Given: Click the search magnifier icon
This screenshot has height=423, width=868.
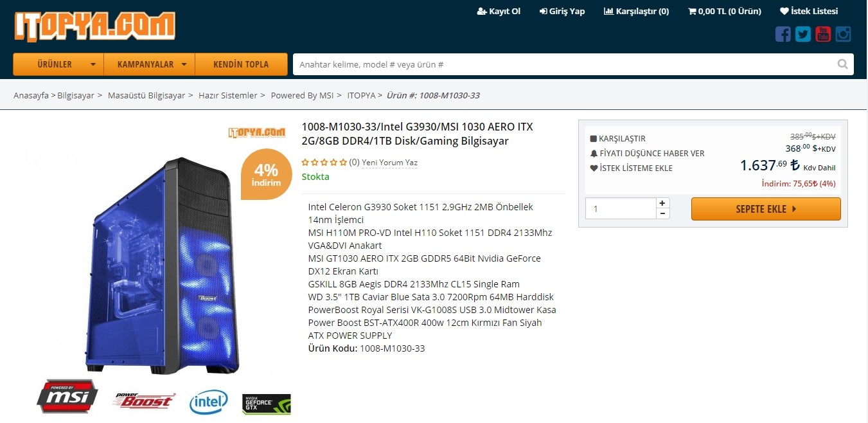Looking at the screenshot, I should point(842,64).
